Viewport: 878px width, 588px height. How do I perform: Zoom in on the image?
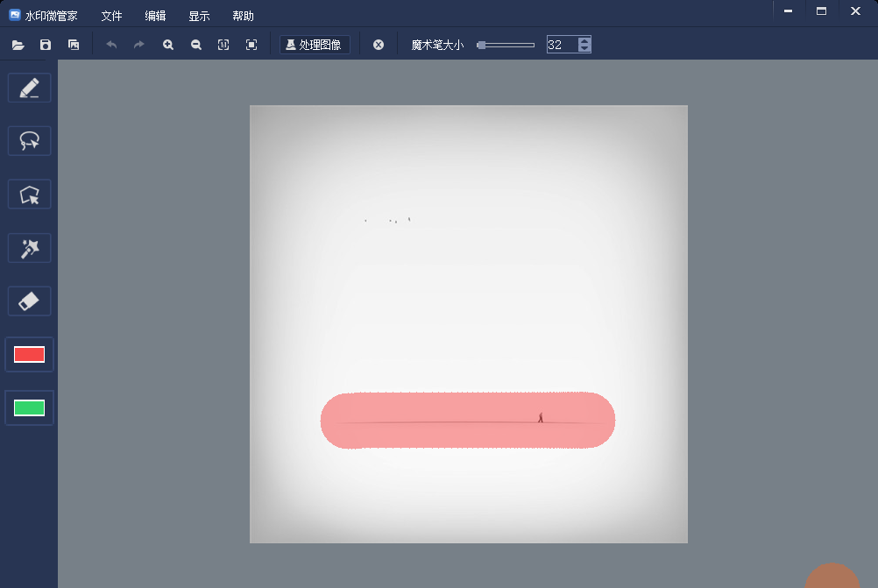(168, 45)
